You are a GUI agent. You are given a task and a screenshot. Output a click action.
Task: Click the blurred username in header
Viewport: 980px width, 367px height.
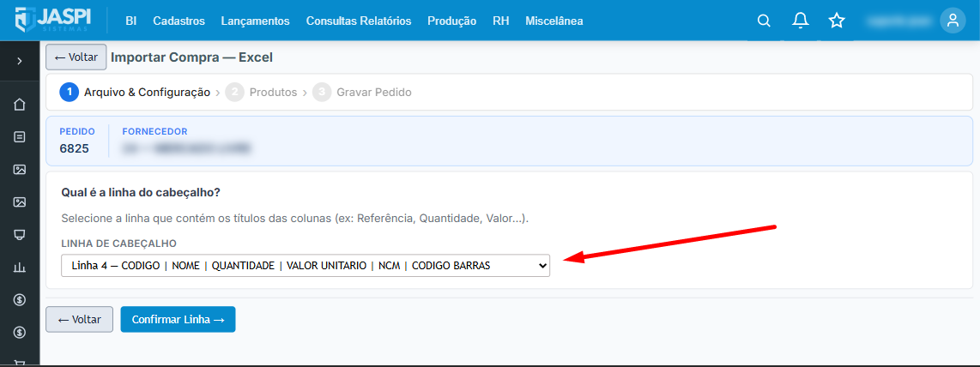point(898,21)
